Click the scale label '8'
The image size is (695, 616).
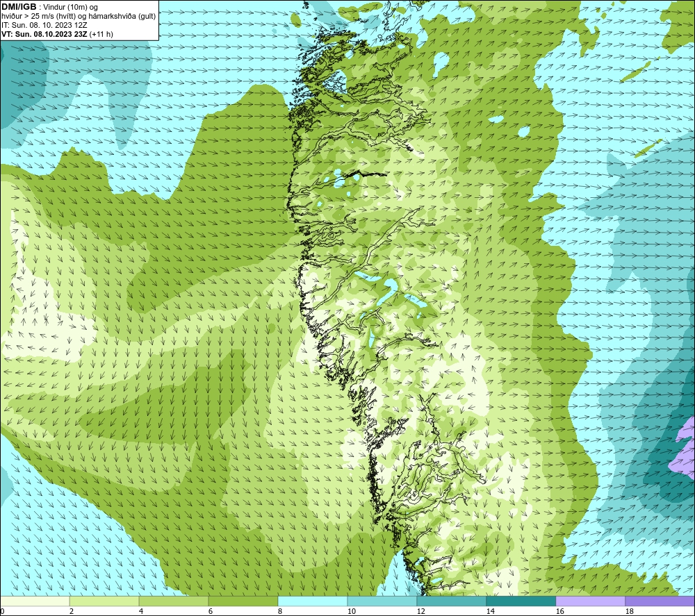(x=280, y=612)
